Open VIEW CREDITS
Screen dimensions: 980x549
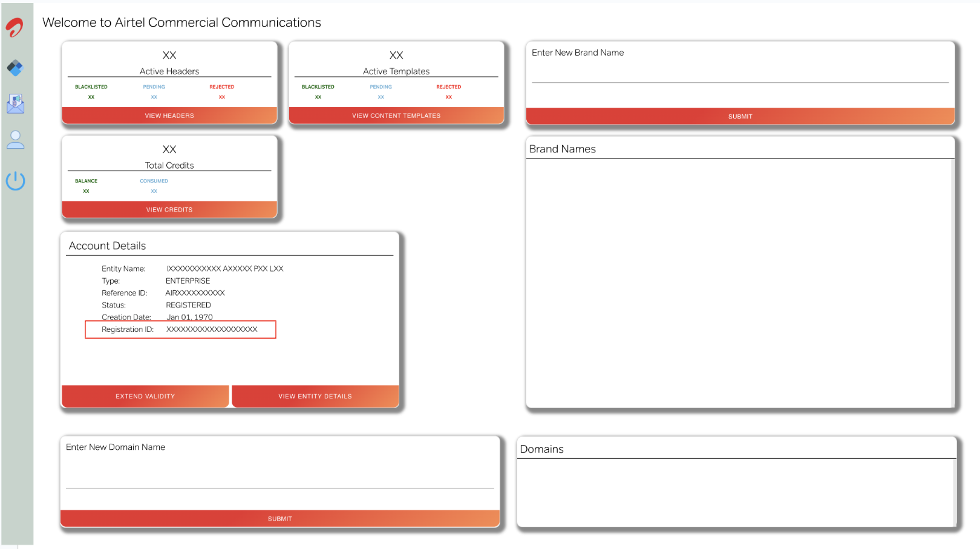169,210
